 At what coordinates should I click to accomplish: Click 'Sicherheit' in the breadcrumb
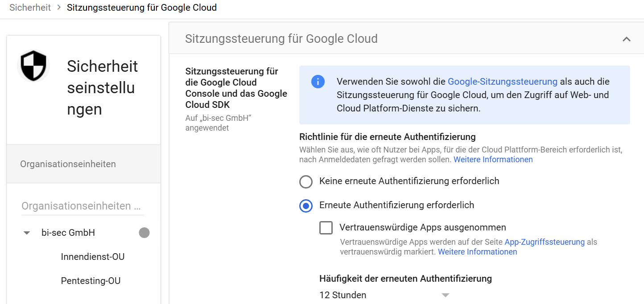(30, 7)
